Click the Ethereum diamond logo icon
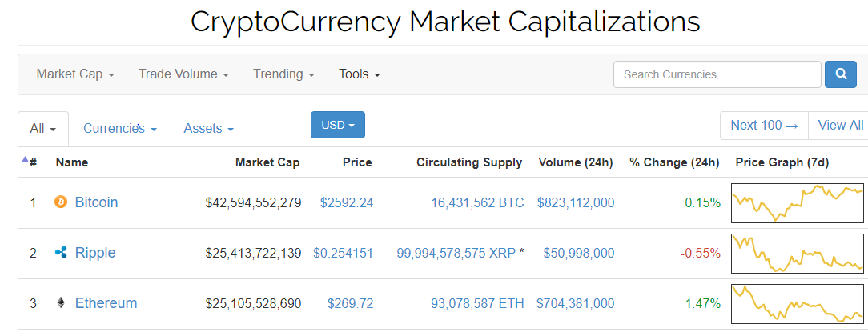Image resolution: width=868 pixels, height=332 pixels. 61,303
